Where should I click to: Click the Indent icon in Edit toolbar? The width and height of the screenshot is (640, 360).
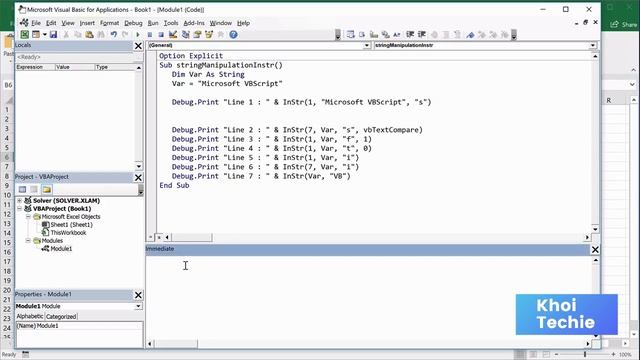pyautogui.click(x=410, y=35)
